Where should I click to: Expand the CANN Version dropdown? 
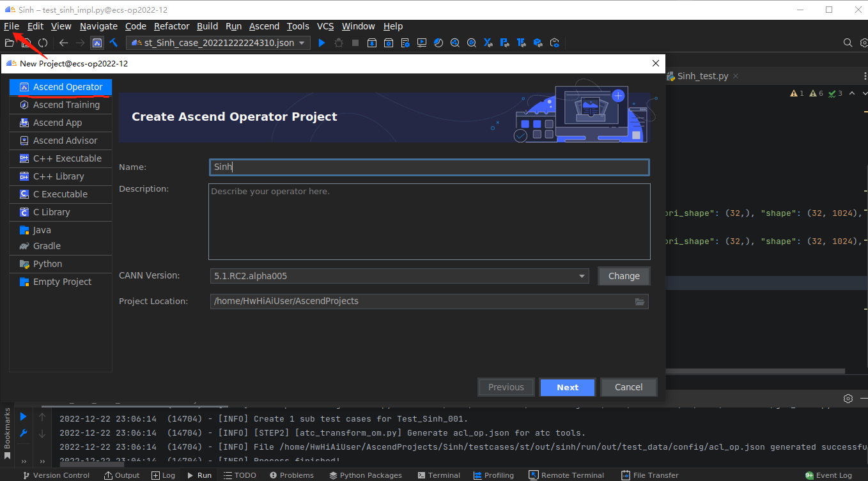click(582, 276)
